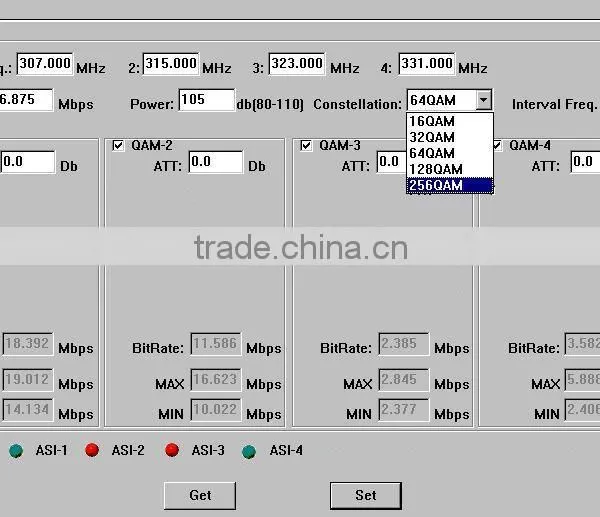The width and height of the screenshot is (600, 517).
Task: Click the ASI-3 red status indicator
Action: (x=172, y=450)
